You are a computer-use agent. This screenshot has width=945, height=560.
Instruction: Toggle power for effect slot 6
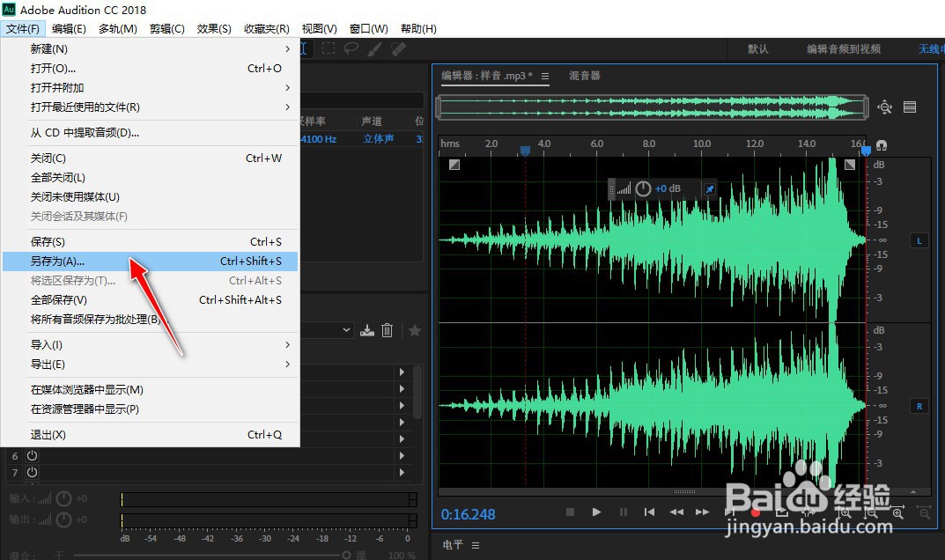pos(32,456)
